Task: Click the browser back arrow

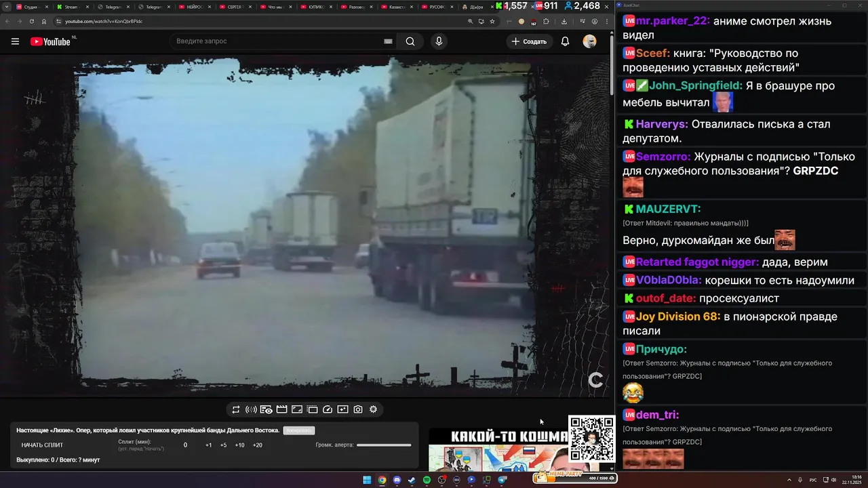Action: point(7,21)
